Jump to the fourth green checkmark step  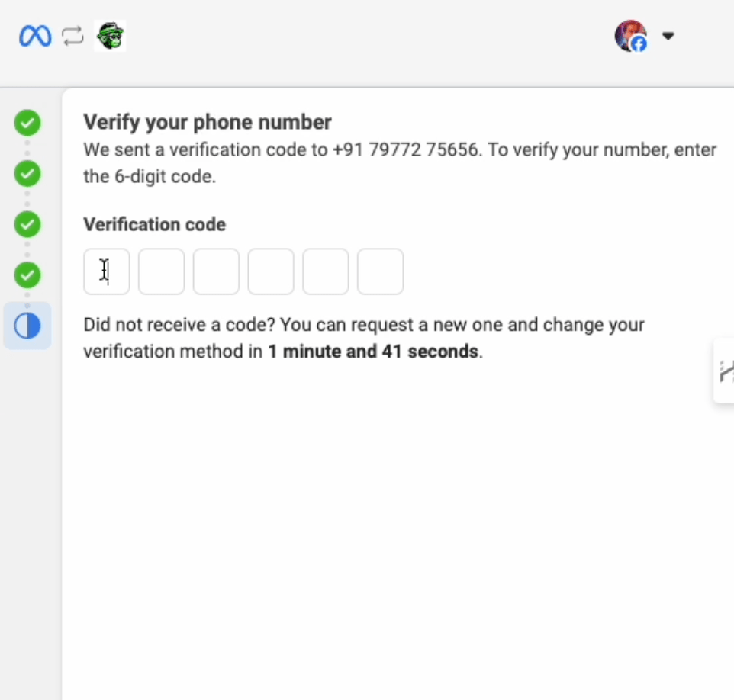[x=27, y=275]
